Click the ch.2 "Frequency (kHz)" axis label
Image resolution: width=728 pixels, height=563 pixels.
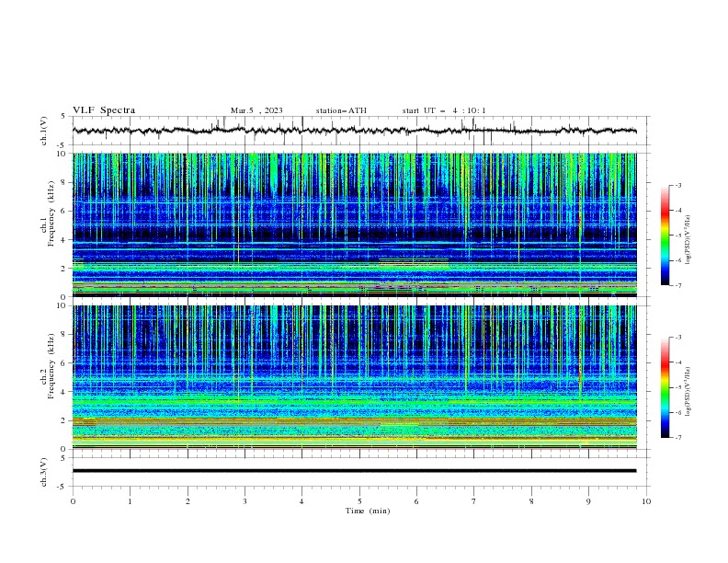(51, 365)
